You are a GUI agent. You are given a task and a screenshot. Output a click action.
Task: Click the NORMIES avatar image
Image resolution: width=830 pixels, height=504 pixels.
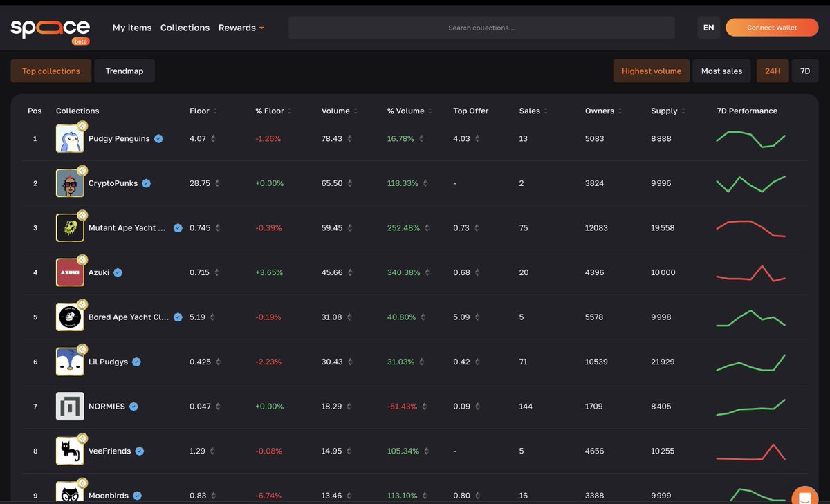click(70, 407)
